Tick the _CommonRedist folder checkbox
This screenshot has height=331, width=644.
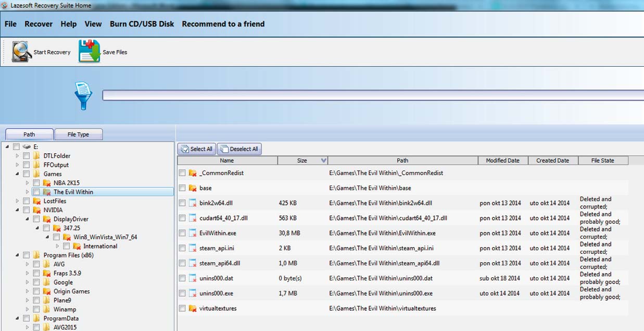pos(182,173)
